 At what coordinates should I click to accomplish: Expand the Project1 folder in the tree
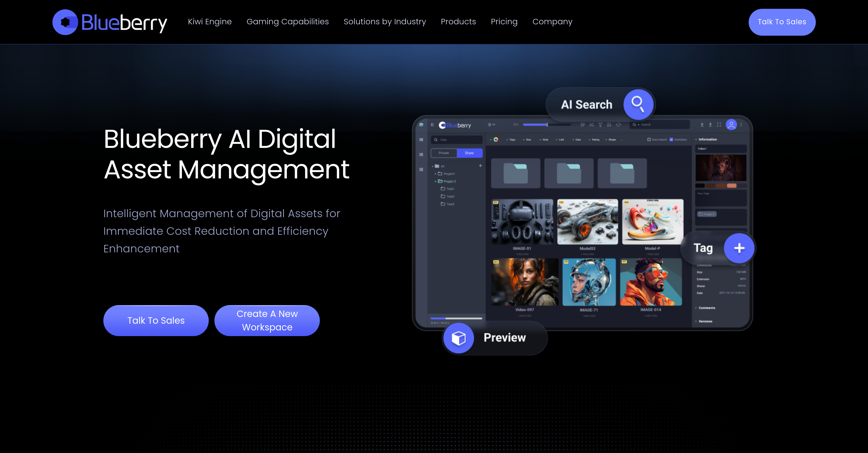click(436, 174)
